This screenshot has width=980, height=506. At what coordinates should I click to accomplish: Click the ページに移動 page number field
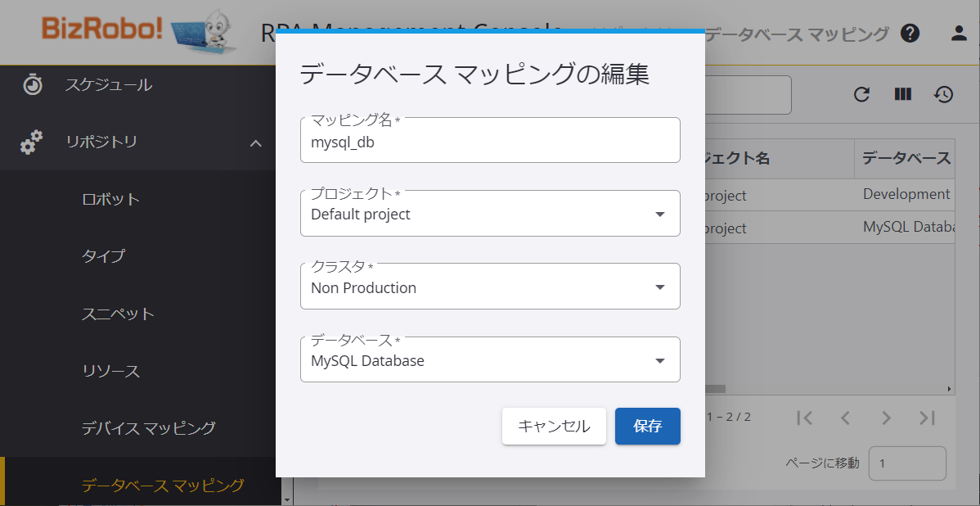[x=907, y=463]
